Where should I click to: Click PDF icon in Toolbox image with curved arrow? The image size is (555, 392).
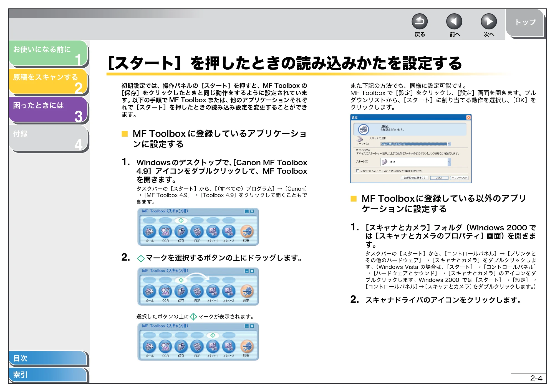tap(197, 291)
